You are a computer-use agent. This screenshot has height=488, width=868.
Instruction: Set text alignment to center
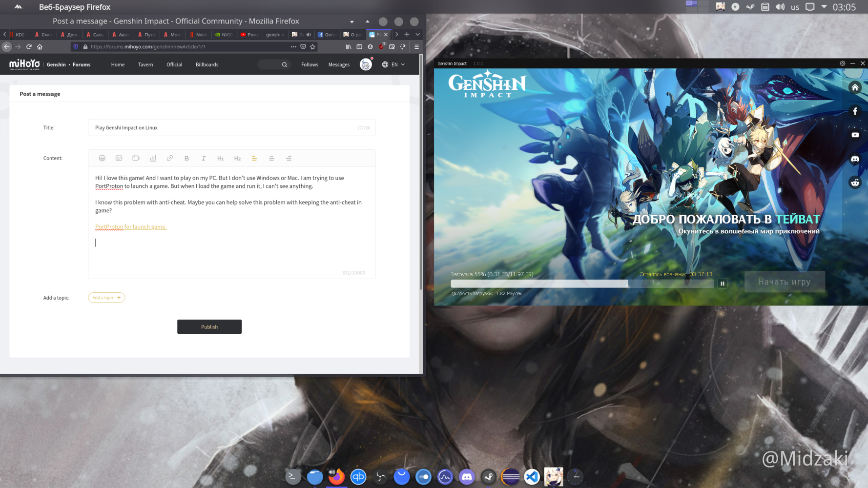(x=271, y=158)
